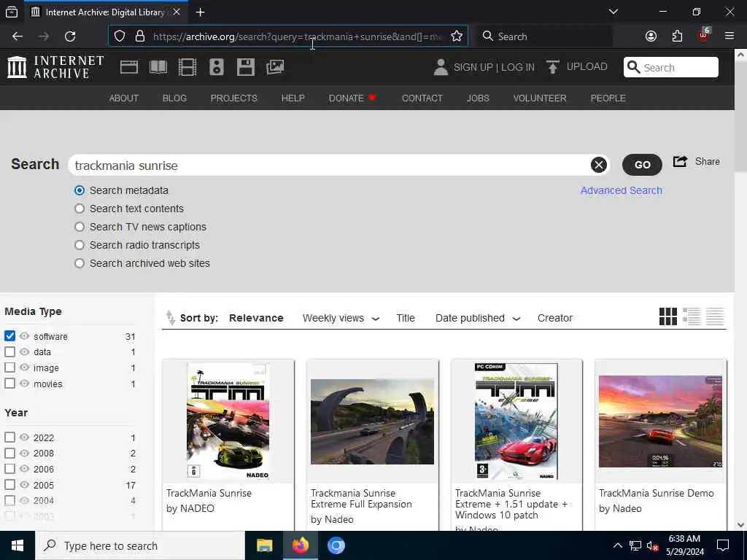Check the image media type filter
This screenshot has height=560, width=747.
(x=9, y=367)
